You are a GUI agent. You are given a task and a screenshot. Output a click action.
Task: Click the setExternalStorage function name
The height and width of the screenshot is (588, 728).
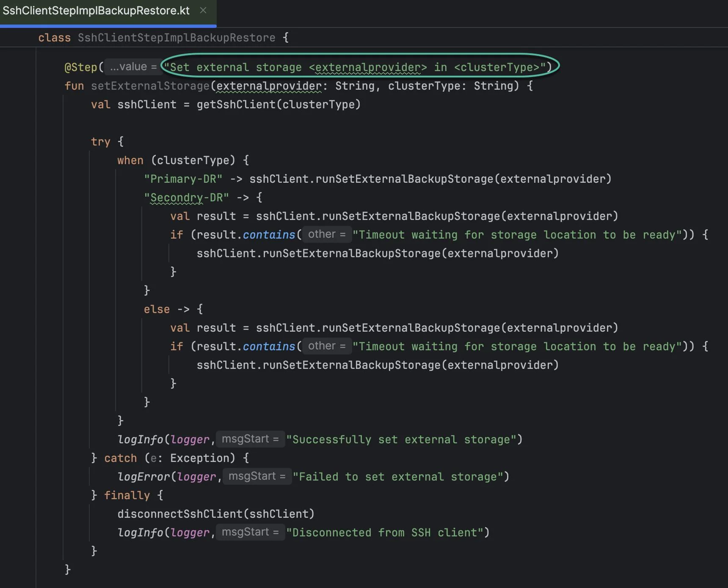150,86
